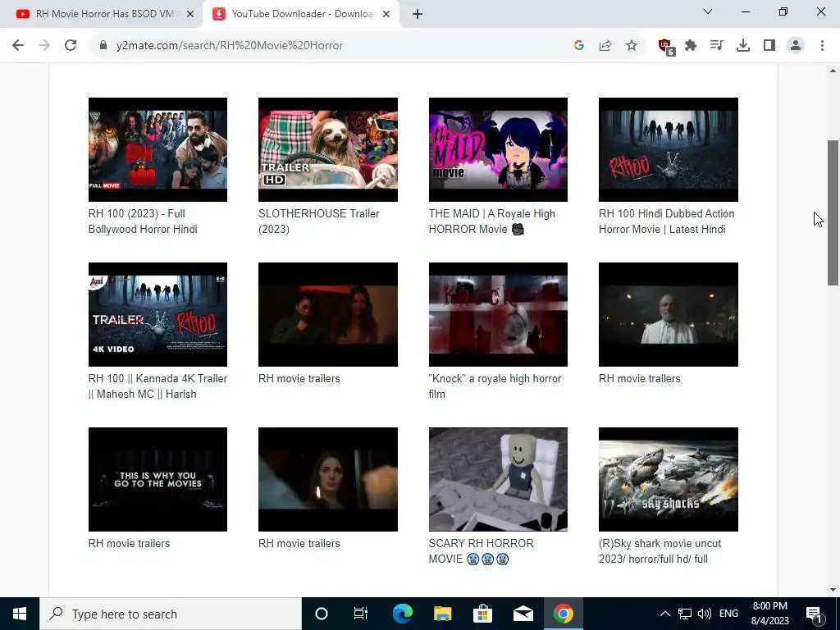Open RH 100 Hindi Dubbed thumbnail
Screen dimensions: 840x630
[668, 149]
